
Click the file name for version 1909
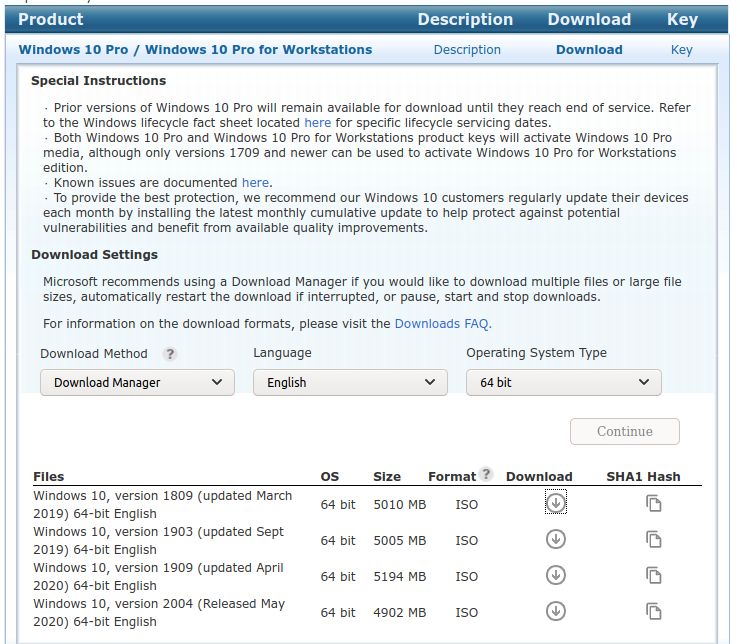158,577
